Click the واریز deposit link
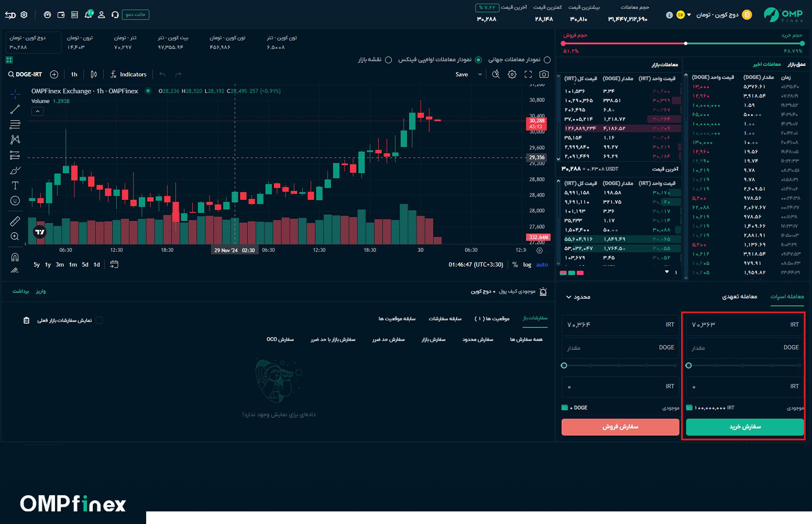 pos(41,291)
